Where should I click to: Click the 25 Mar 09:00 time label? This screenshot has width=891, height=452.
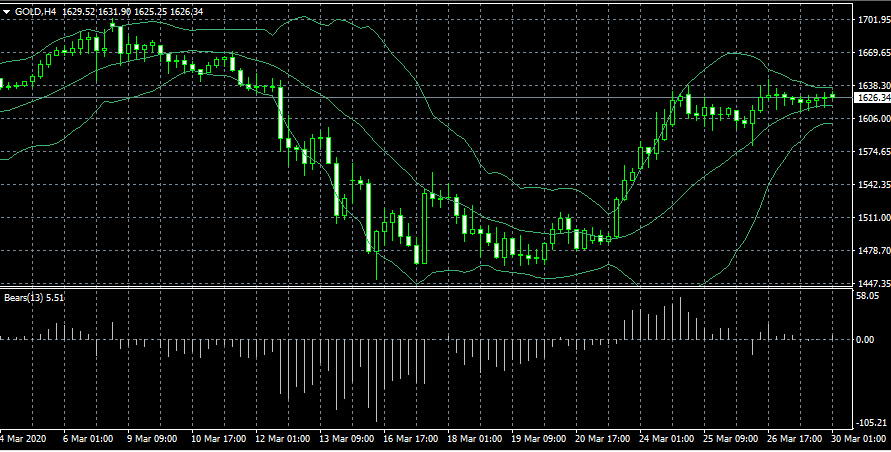tap(731, 439)
